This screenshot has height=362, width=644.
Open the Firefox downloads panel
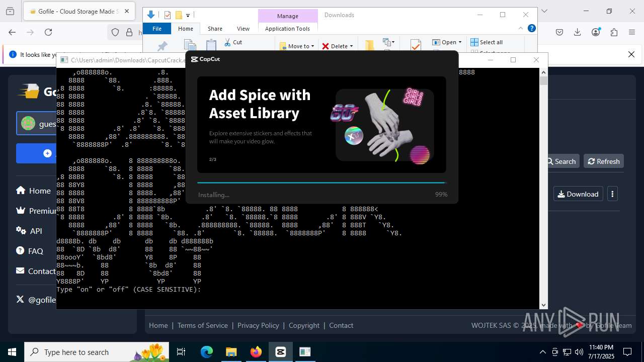point(578,32)
